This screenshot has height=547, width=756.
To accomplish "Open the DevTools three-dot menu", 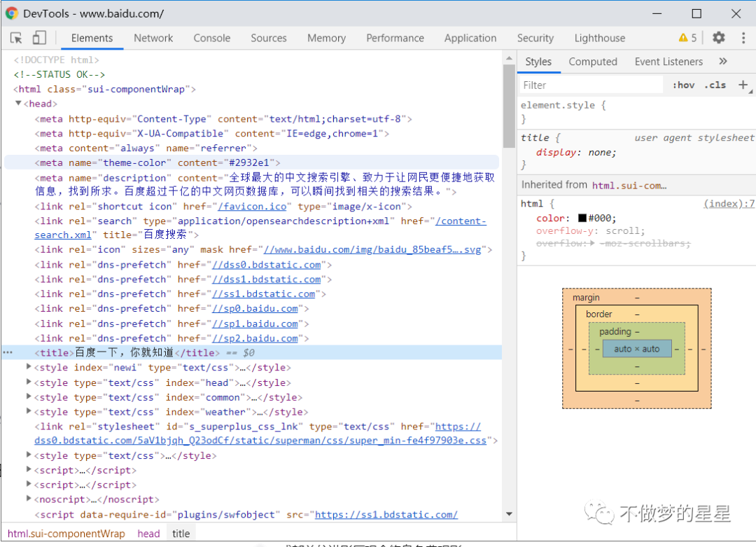I will 743,38.
